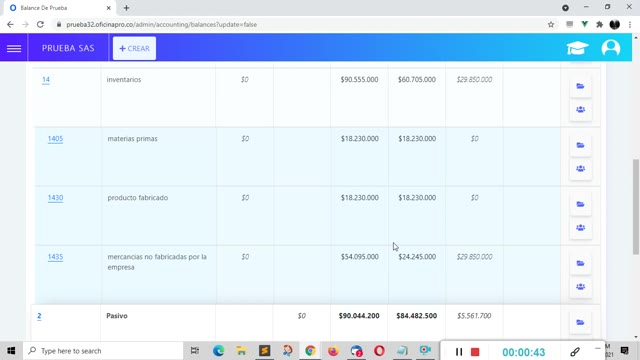
Task: Open account link 1405
Action: click(x=56, y=139)
